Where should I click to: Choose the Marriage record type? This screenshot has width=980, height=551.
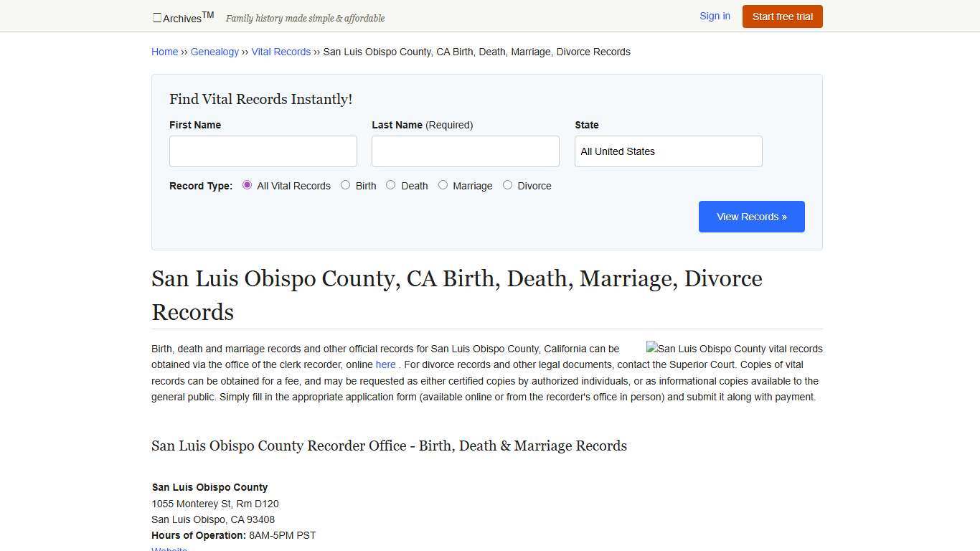click(443, 184)
